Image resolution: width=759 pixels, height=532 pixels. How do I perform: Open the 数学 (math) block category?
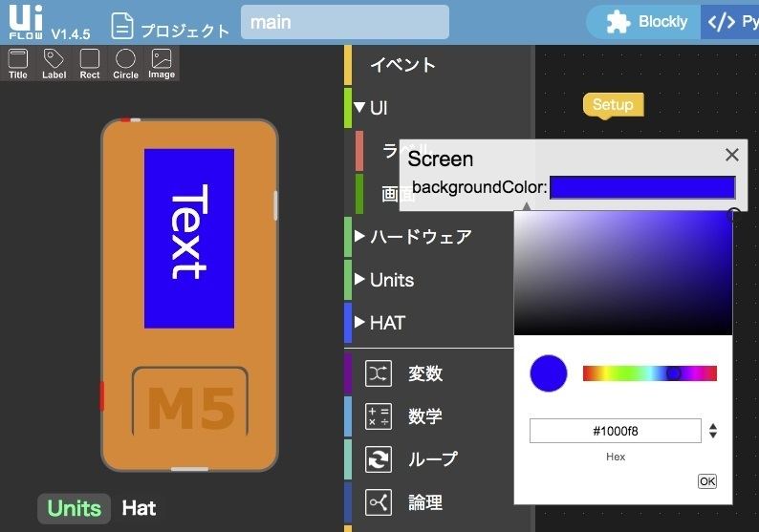pos(424,416)
